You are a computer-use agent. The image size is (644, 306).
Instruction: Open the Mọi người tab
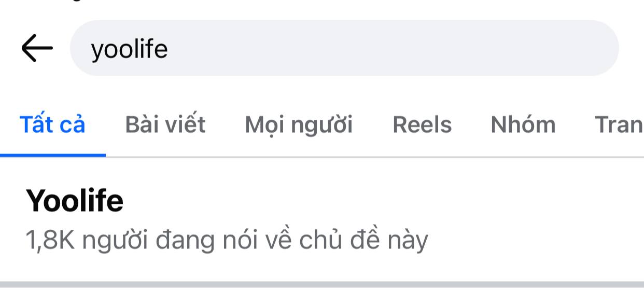299,124
